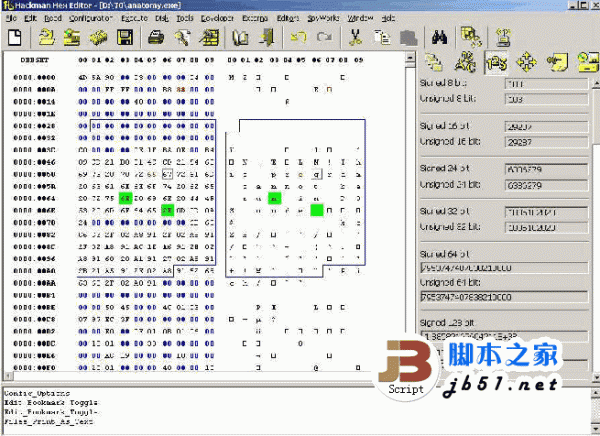
Task: Open the Editors menu
Action: (288, 18)
